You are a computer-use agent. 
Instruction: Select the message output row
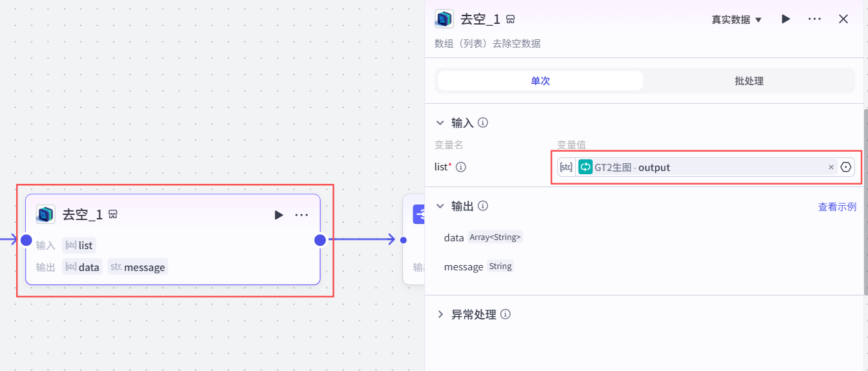point(478,266)
